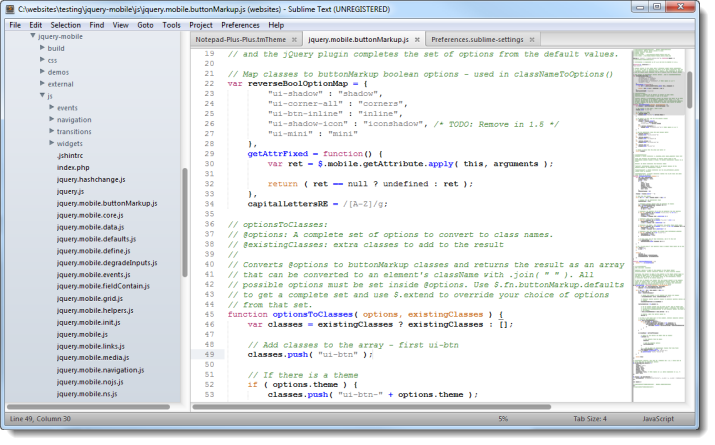Click the sidebar vertical scrollbar
The height and width of the screenshot is (445, 715).
185,222
